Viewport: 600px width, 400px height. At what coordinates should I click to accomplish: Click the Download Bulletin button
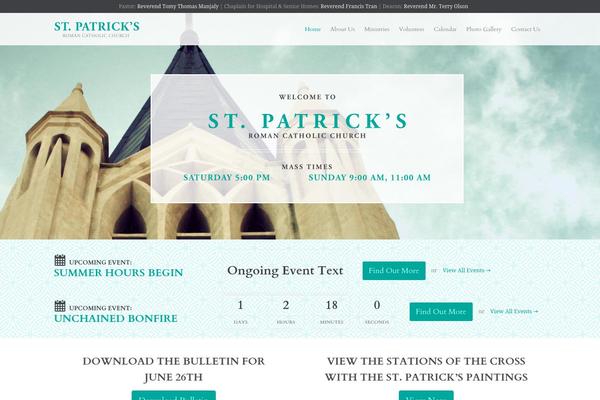pos(174,395)
